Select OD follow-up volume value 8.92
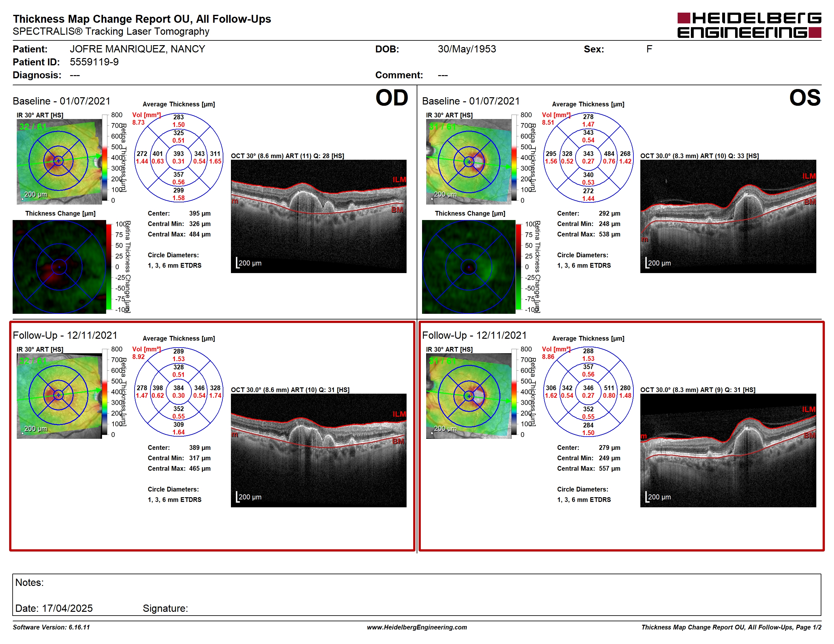The width and height of the screenshot is (834, 644). [138, 357]
